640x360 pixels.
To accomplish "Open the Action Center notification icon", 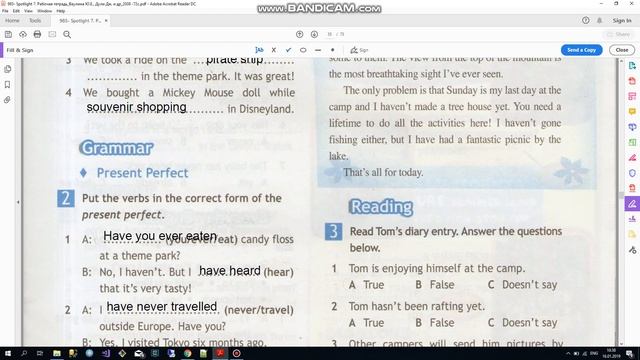I will point(630,353).
